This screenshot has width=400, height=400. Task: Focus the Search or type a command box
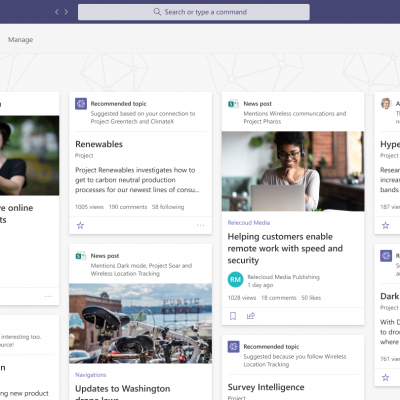click(x=194, y=12)
